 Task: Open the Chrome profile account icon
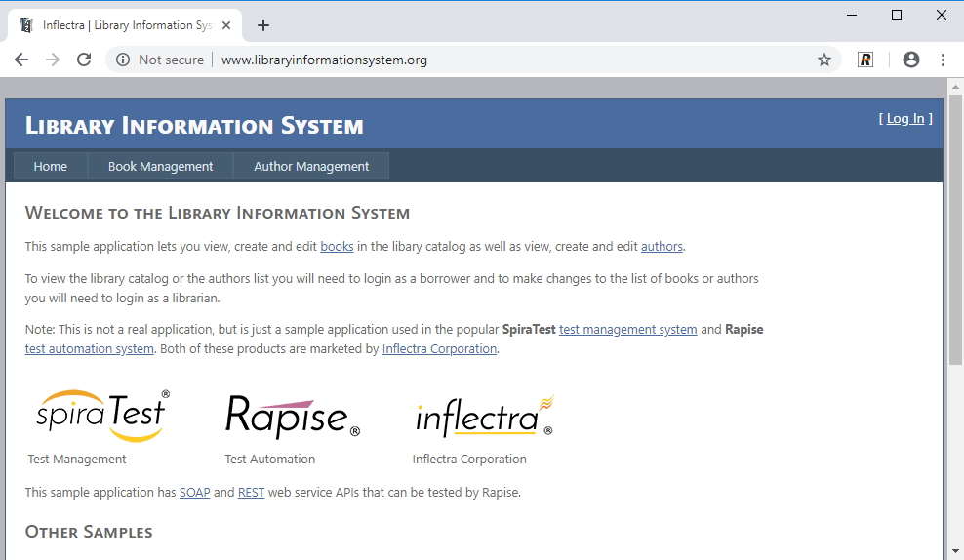(911, 60)
